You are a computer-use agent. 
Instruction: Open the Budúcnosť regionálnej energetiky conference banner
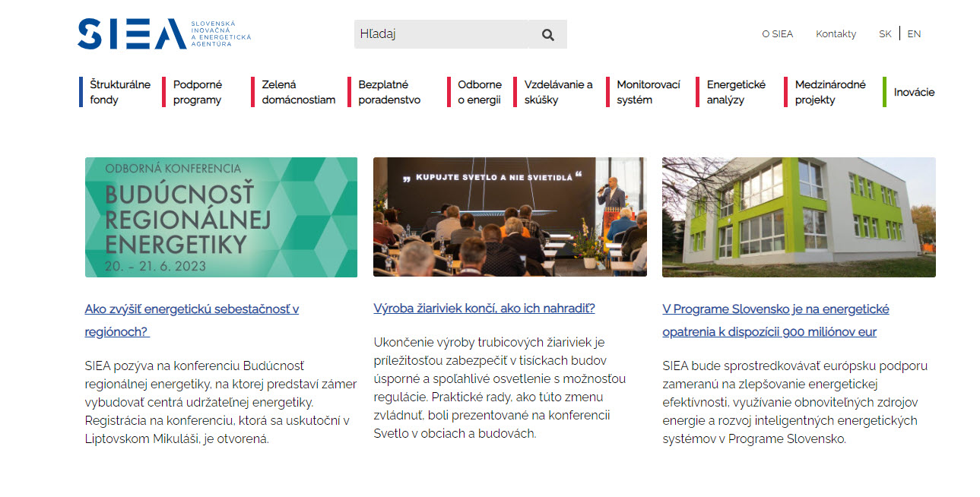220,217
